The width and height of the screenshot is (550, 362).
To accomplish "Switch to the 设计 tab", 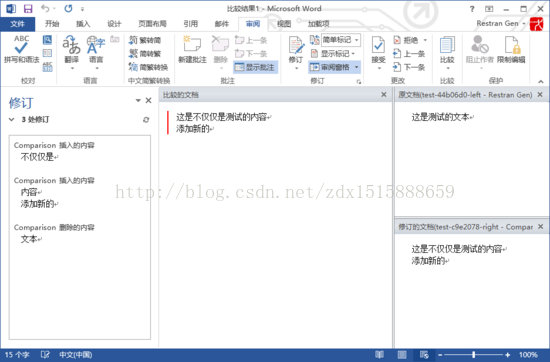I will tap(114, 24).
